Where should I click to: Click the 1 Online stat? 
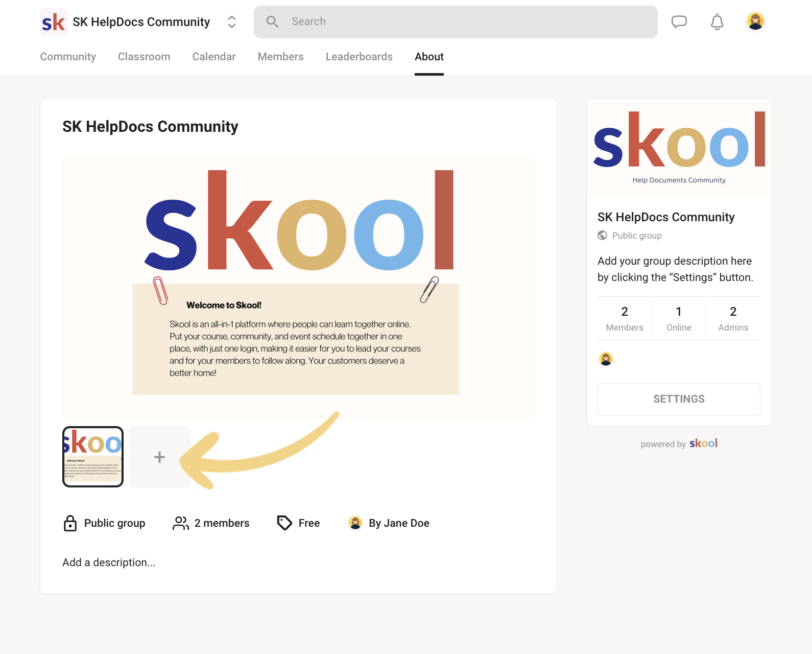pos(679,319)
